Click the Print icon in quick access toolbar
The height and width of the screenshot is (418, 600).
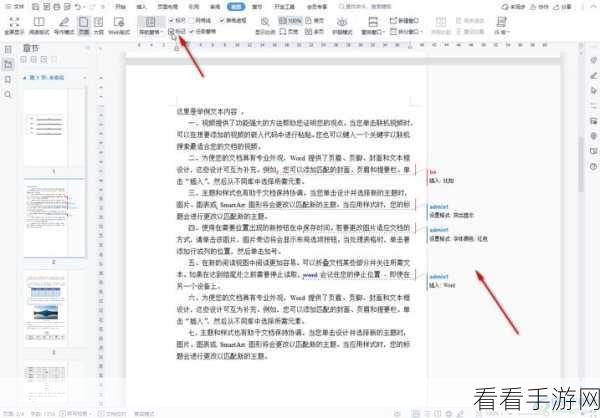[57, 7]
